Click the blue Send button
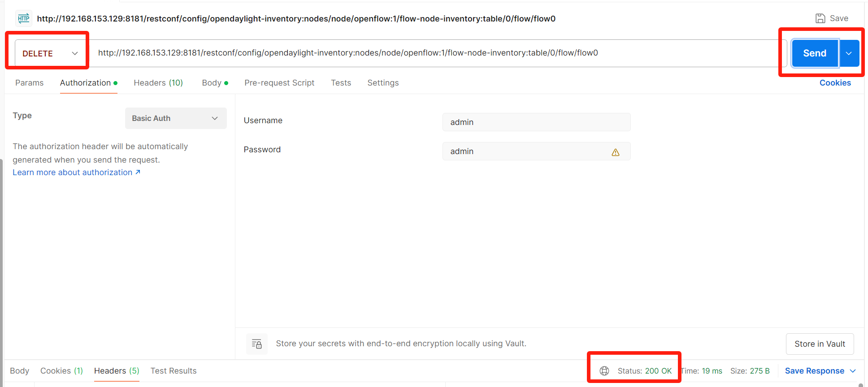Viewport: 868px width, 387px height. (x=815, y=53)
